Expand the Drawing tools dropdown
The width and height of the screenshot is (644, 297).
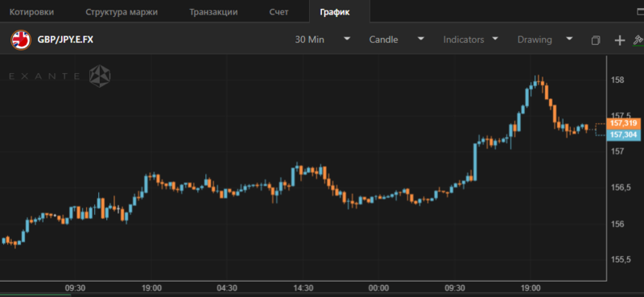click(x=545, y=40)
